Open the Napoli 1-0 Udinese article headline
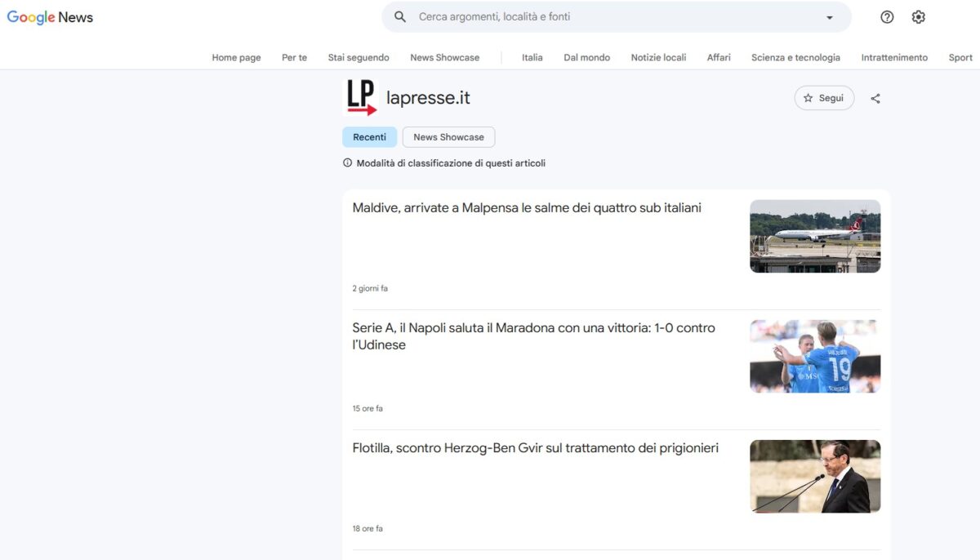Viewport: 980px width, 560px height. point(533,336)
